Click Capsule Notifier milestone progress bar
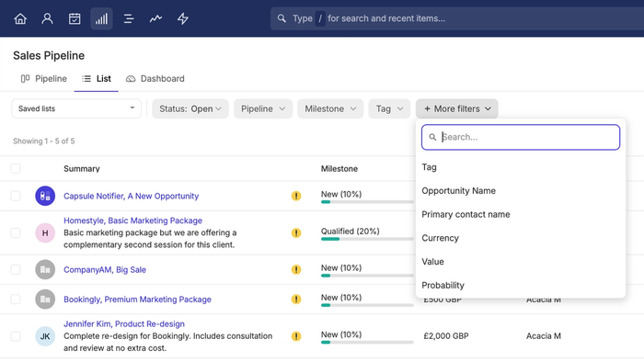 pos(367,202)
